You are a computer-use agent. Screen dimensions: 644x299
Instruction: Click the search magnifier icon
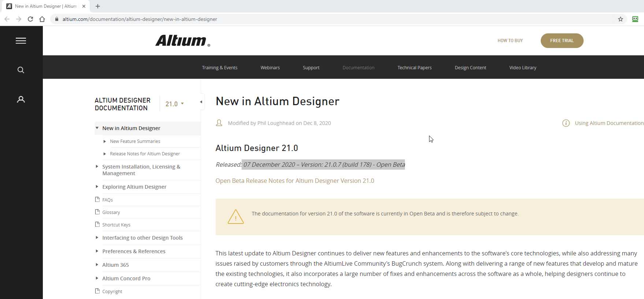(21, 70)
